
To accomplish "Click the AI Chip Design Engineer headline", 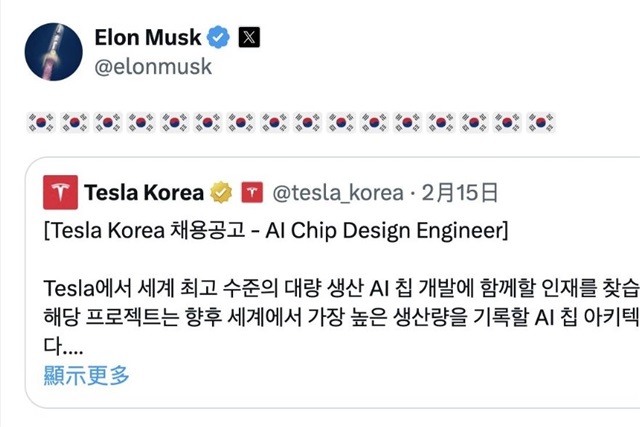I will (277, 232).
